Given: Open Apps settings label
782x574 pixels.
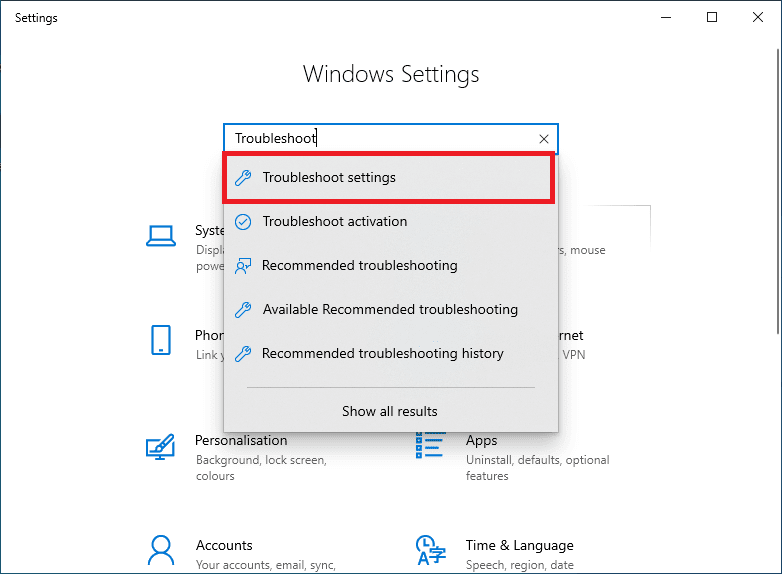Looking at the screenshot, I should click(481, 441).
